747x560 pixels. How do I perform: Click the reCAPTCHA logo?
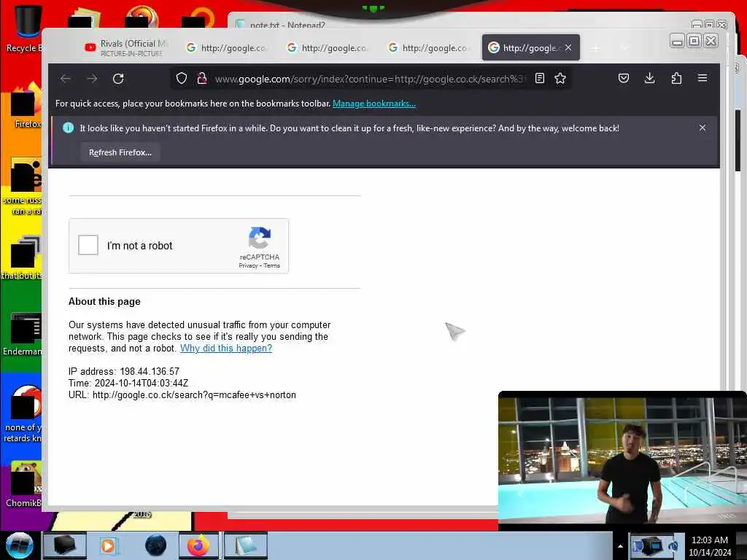pos(260,238)
